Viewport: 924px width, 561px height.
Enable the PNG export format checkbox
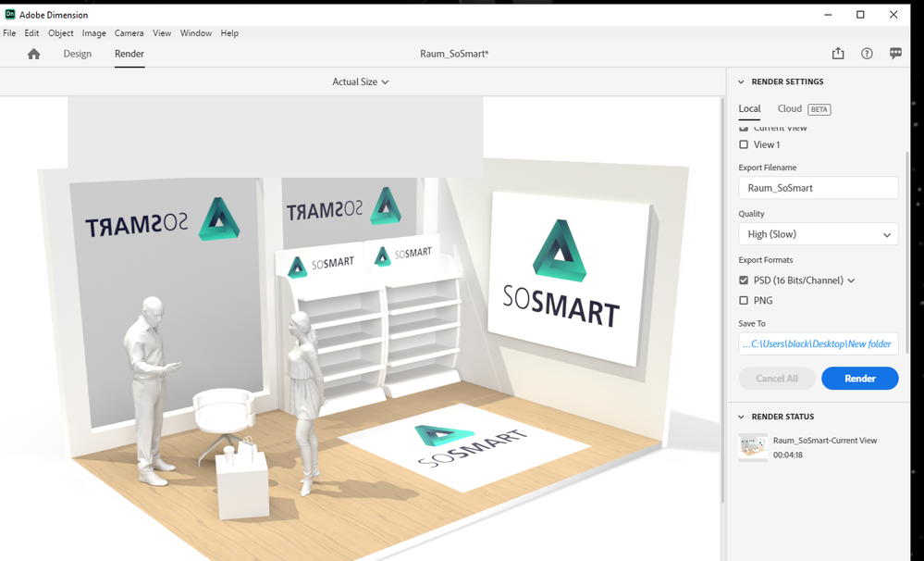tap(744, 300)
